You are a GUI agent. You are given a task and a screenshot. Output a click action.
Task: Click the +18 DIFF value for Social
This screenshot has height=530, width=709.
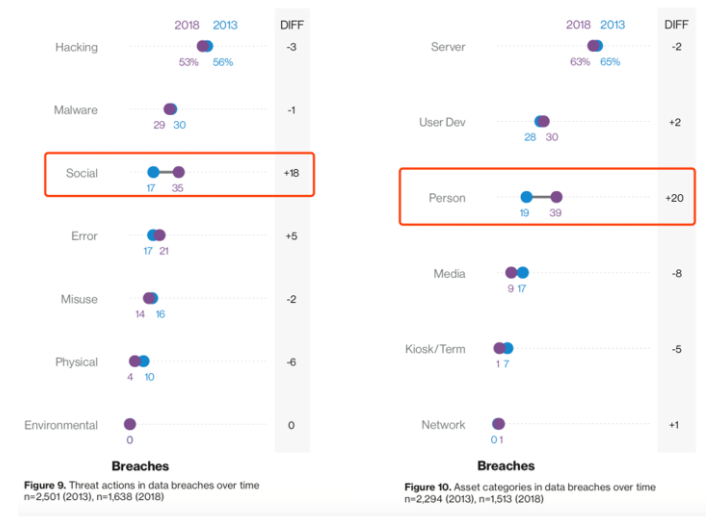pos(291,173)
